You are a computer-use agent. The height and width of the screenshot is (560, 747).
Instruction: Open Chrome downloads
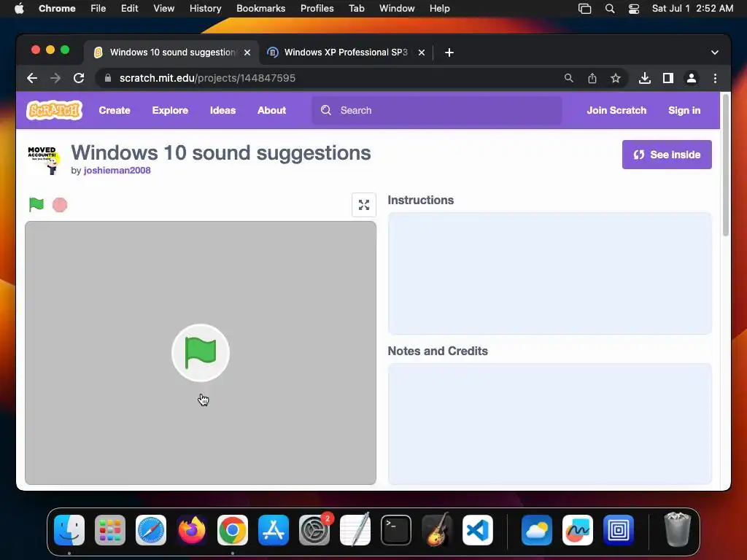tap(645, 78)
